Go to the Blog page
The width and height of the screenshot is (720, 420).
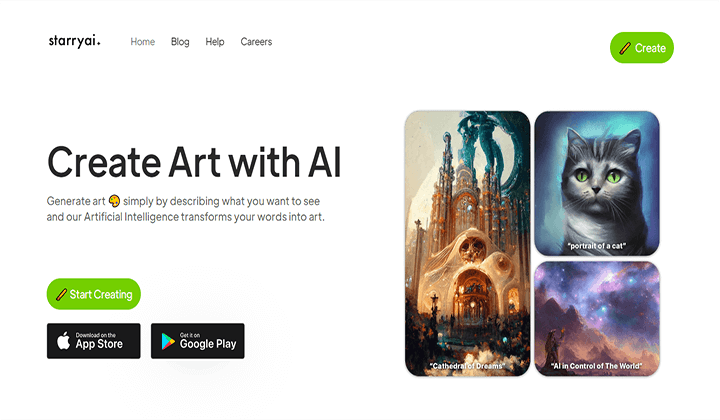[x=180, y=42]
